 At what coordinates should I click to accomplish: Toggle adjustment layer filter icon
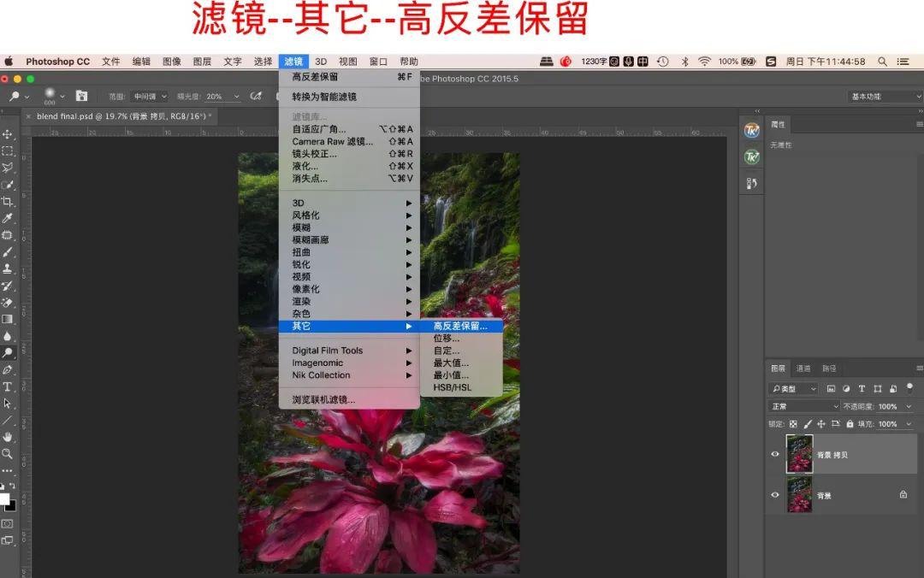(x=846, y=389)
